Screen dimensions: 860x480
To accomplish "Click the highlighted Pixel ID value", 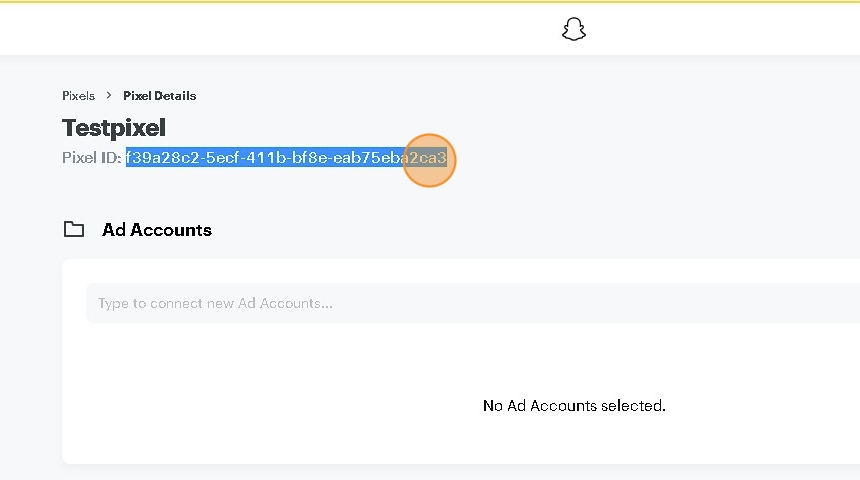I will [286, 157].
